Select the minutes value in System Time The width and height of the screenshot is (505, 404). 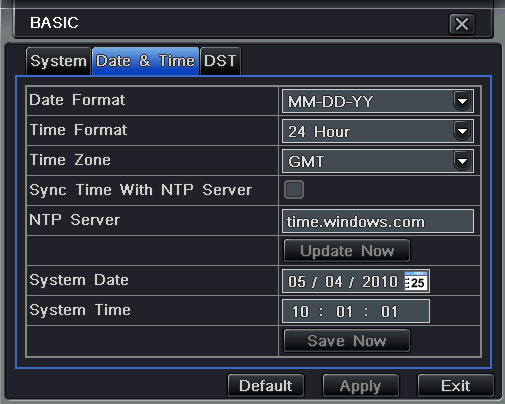344,312
